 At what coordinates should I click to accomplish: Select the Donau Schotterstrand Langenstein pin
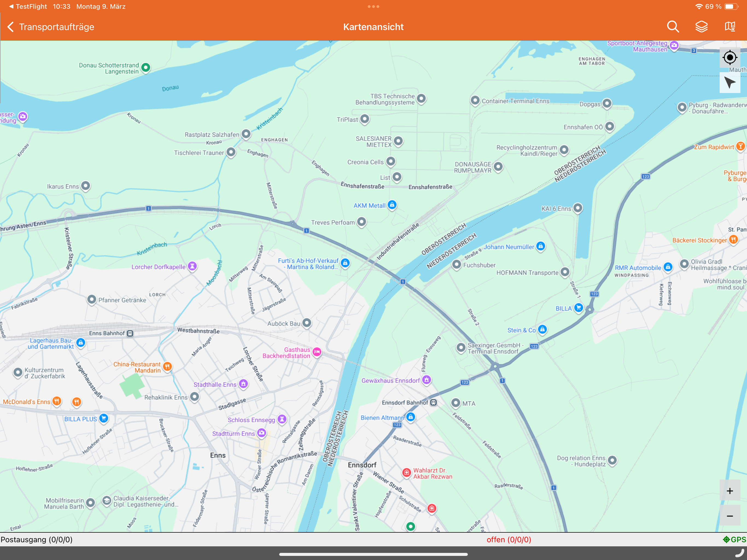coord(145,68)
